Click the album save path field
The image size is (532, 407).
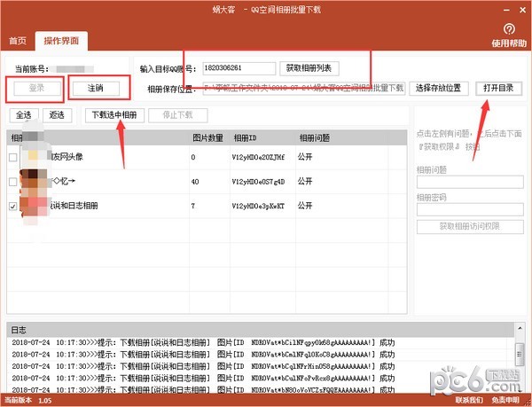303,89
